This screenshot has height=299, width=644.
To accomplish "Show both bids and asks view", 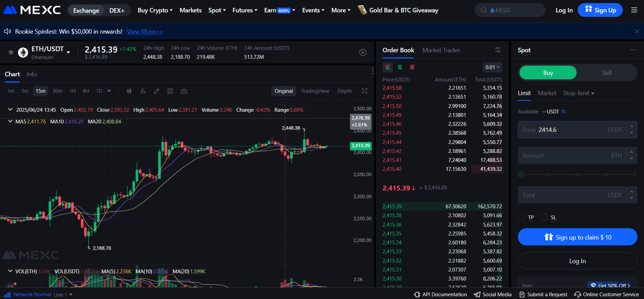I will click(388, 67).
